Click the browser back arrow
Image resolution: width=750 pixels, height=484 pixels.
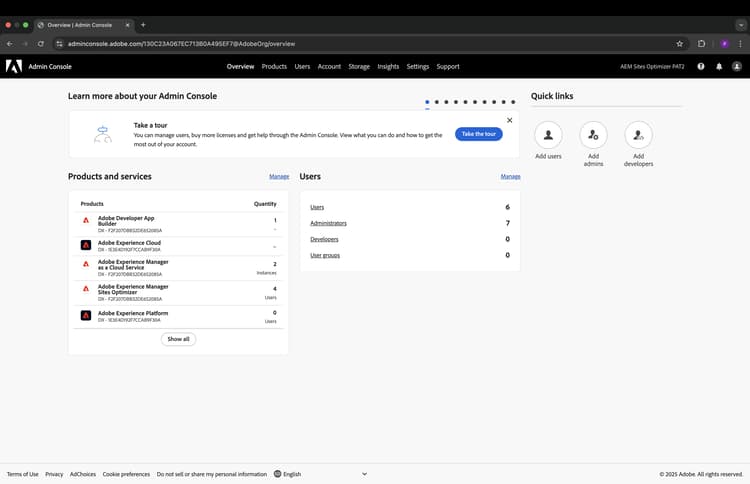10,44
